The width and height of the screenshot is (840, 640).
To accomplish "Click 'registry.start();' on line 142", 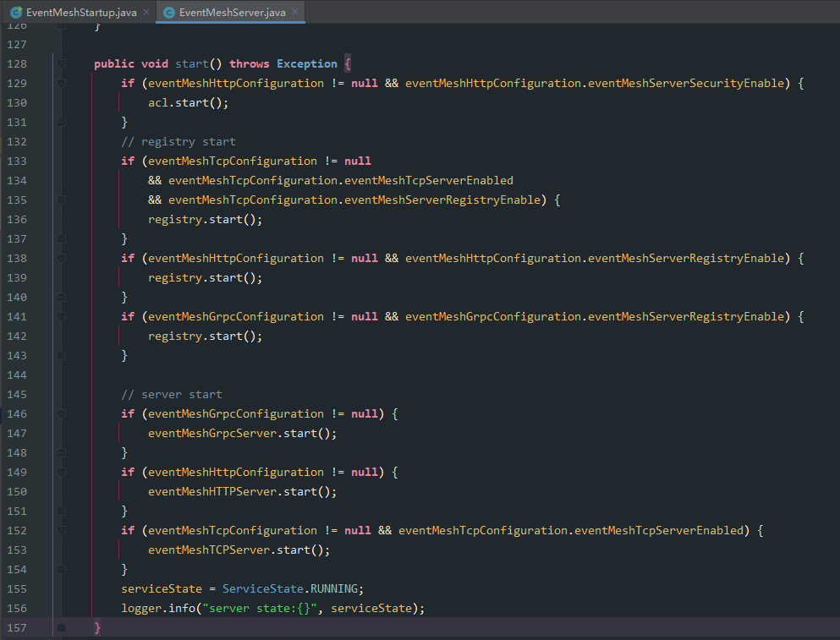I will pos(206,336).
